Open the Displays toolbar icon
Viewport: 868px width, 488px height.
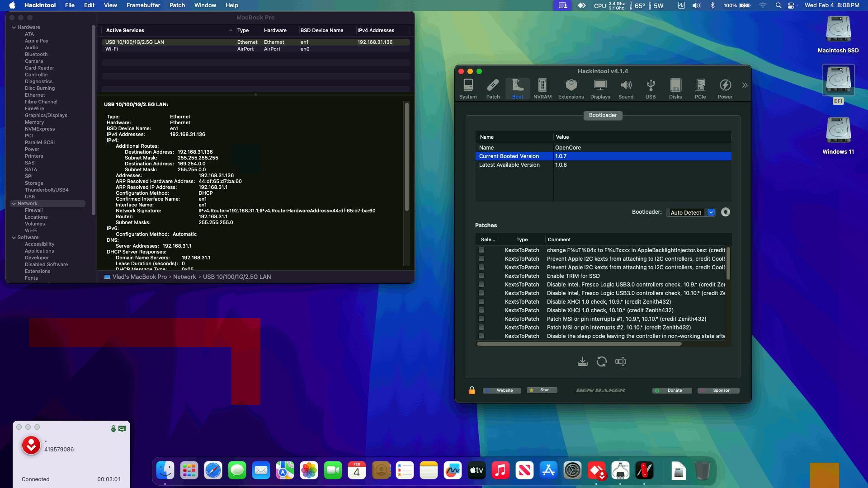(x=600, y=89)
